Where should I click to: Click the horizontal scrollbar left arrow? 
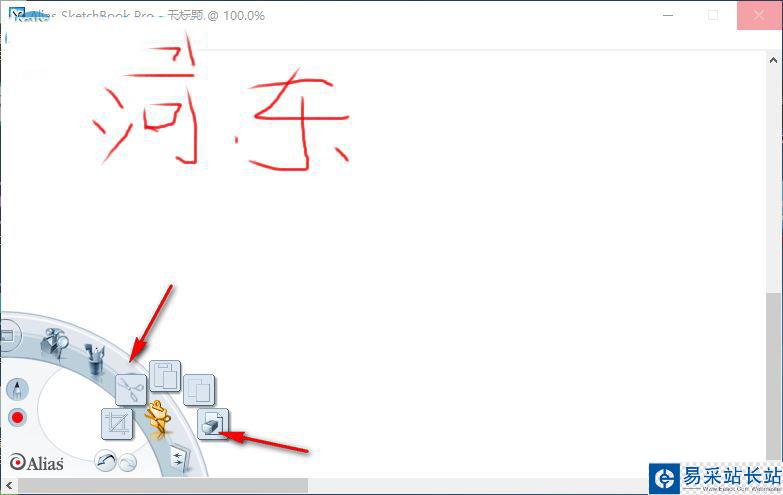(9, 485)
